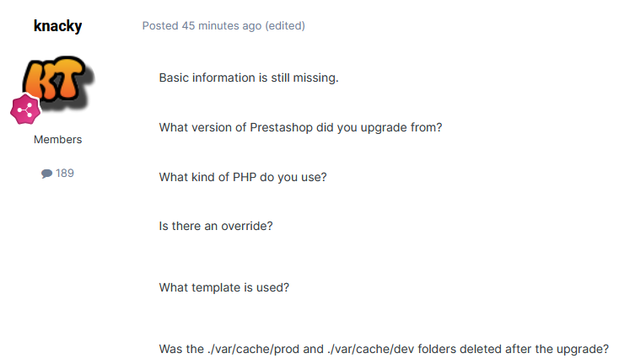Click the Members group label
The width and height of the screenshot is (619, 364).
pyautogui.click(x=57, y=139)
